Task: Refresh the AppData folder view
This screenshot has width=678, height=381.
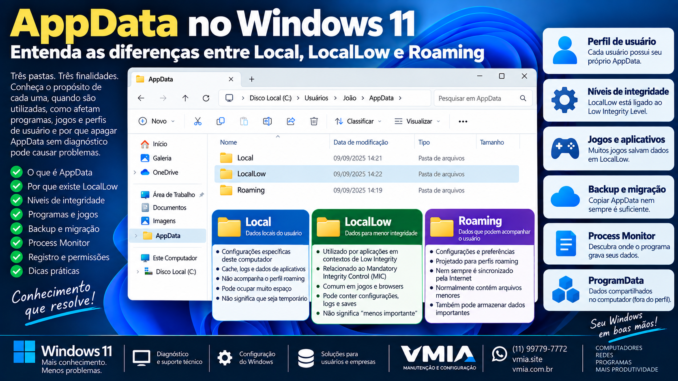Action: point(206,98)
